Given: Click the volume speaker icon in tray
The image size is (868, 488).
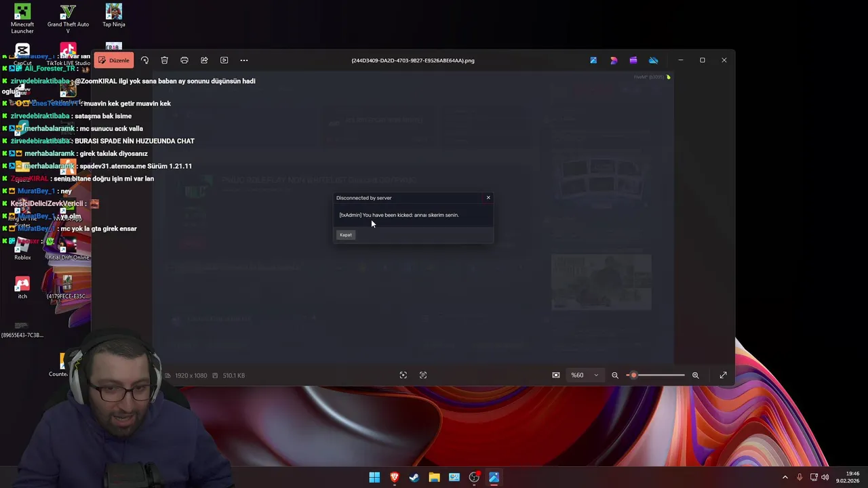Looking at the screenshot, I should click(825, 477).
